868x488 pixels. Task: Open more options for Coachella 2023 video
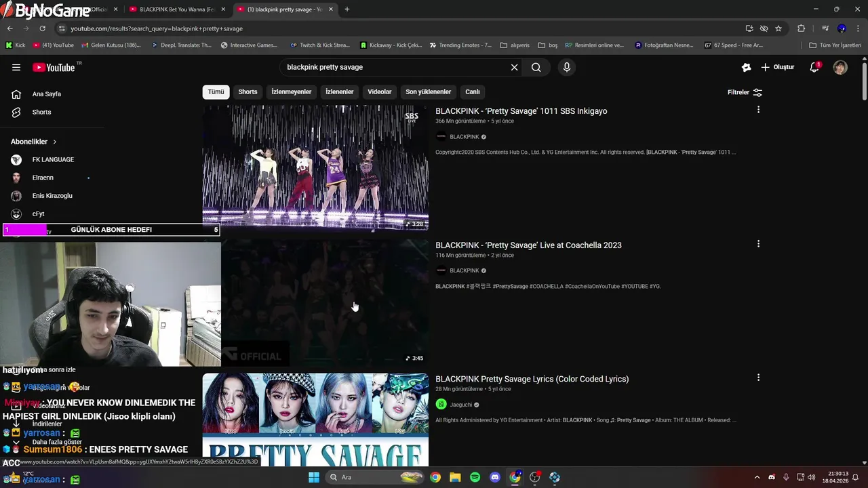(758, 244)
